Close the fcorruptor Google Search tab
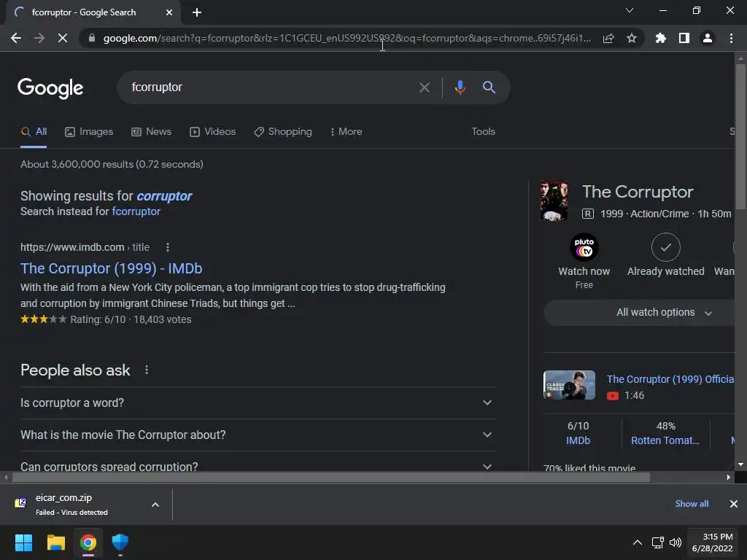 tap(169, 12)
